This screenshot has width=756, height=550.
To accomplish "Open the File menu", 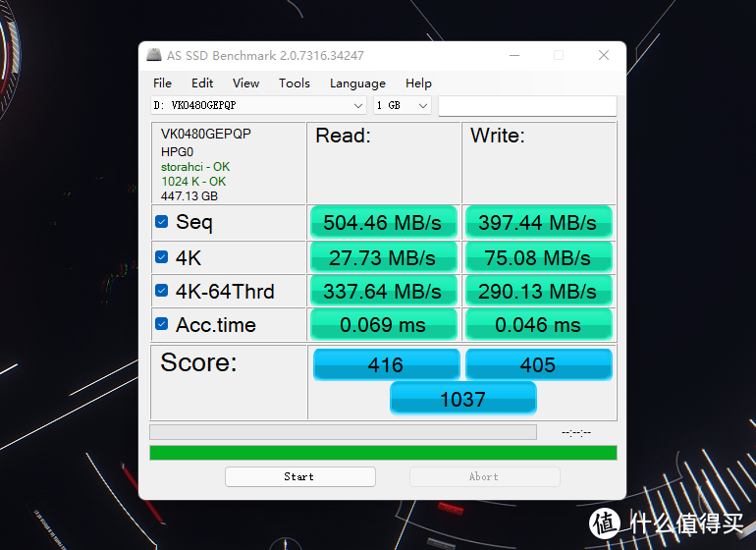I will (x=162, y=82).
